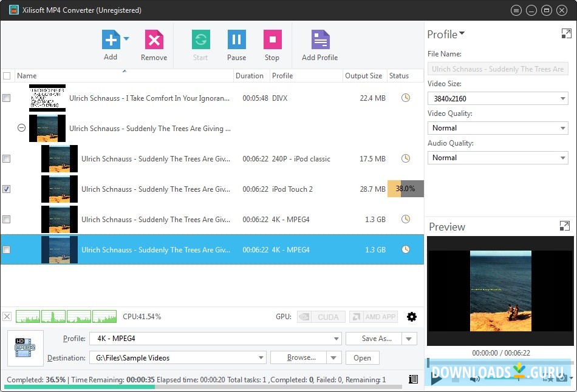
Task: Mute preview audio via speaker icon
Action: point(473,378)
